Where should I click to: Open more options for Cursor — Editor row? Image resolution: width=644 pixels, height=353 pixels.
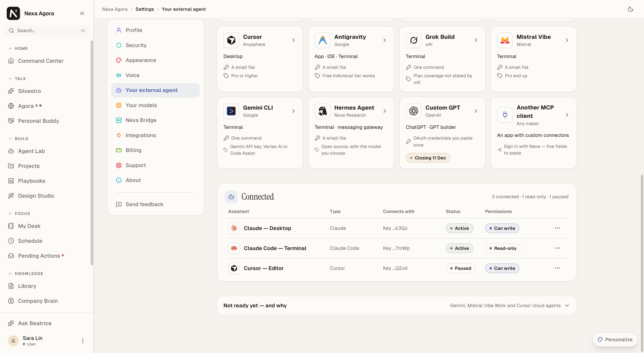click(557, 268)
